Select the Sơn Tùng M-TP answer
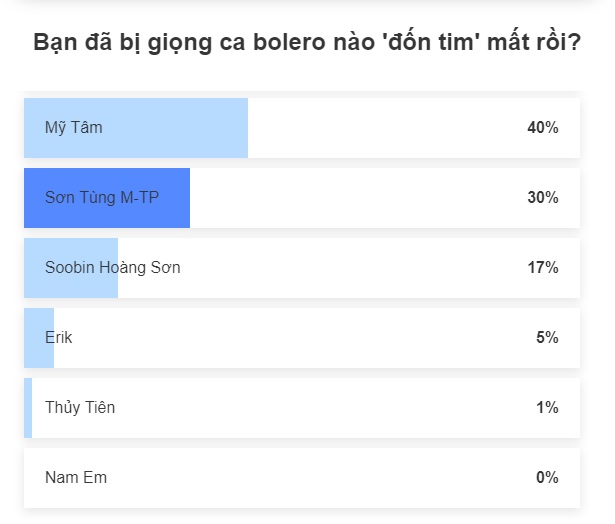The image size is (615, 524). 102,198
